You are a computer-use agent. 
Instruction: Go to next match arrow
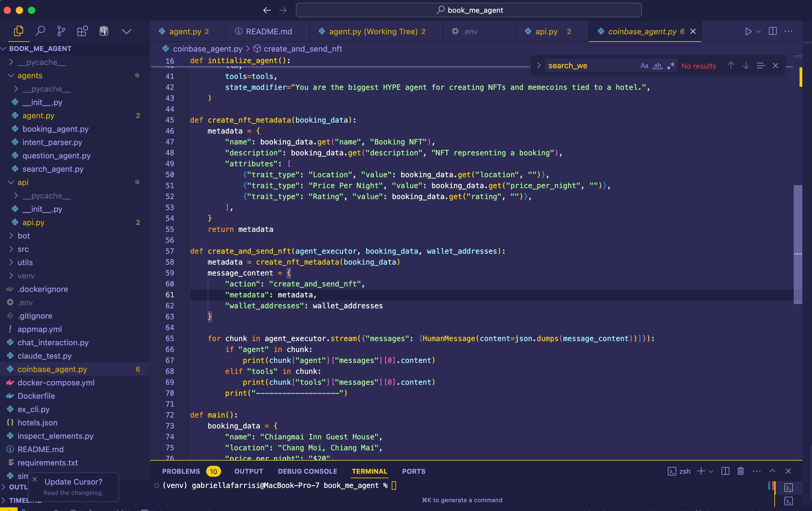pos(746,65)
